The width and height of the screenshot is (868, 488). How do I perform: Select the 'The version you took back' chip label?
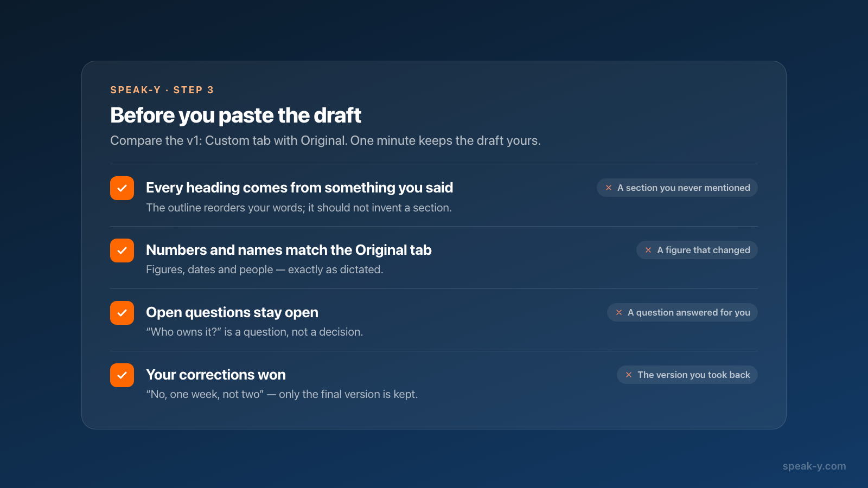694,375
